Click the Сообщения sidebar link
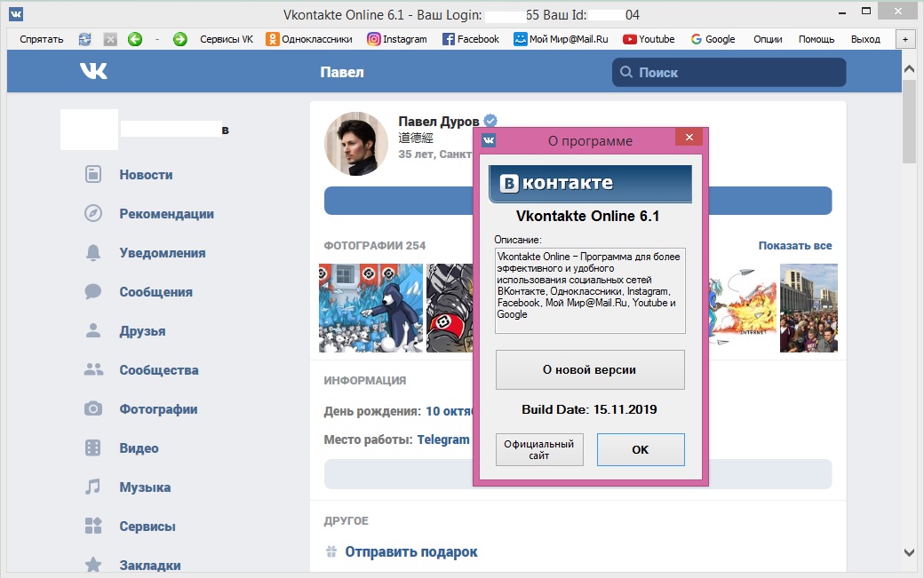The width and height of the screenshot is (924, 578). pos(156,291)
